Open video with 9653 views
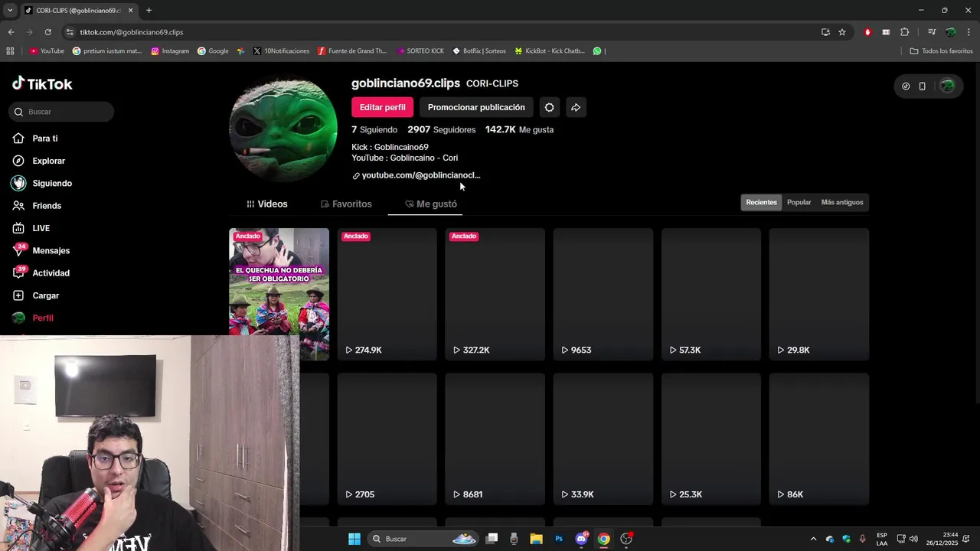Image resolution: width=980 pixels, height=551 pixels. click(603, 294)
